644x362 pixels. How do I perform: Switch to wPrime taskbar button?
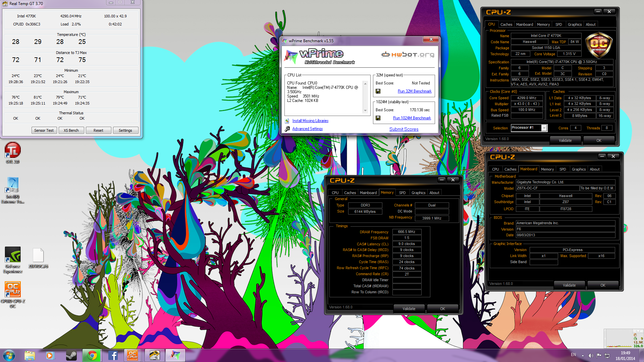point(175,355)
